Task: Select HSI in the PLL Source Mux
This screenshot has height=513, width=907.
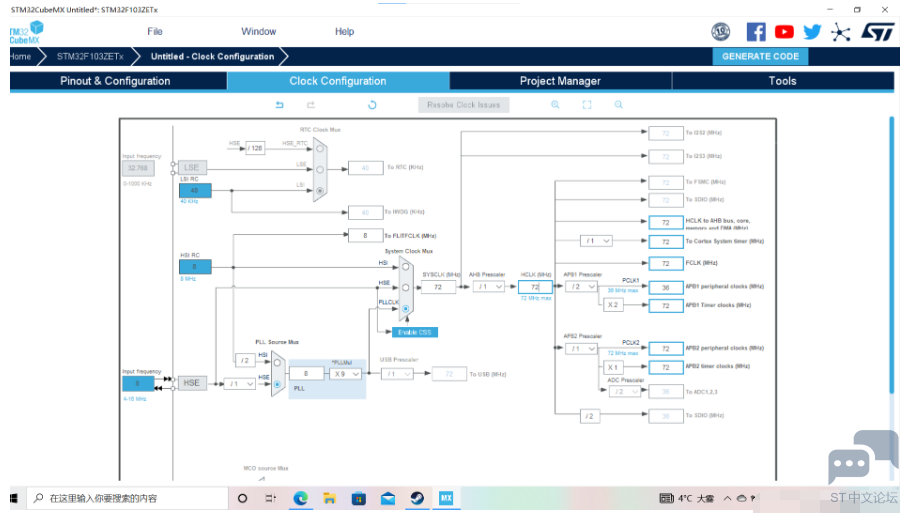Action: 277,363
